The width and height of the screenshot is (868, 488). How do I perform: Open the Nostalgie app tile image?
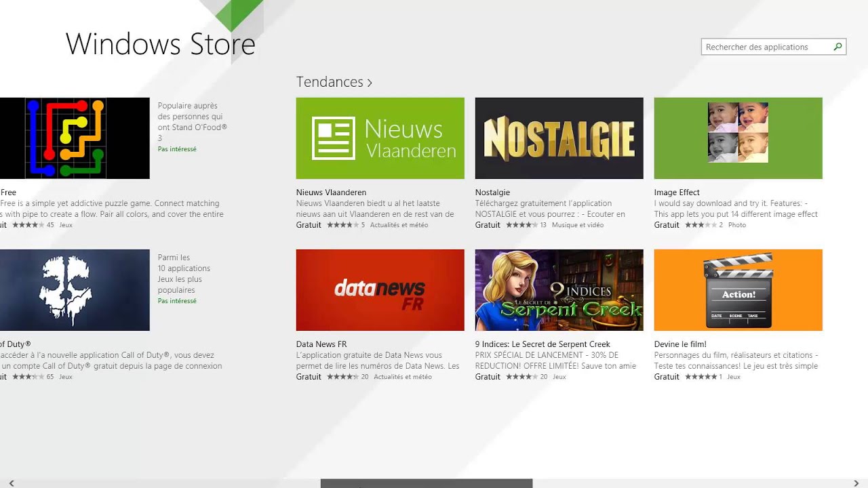559,138
